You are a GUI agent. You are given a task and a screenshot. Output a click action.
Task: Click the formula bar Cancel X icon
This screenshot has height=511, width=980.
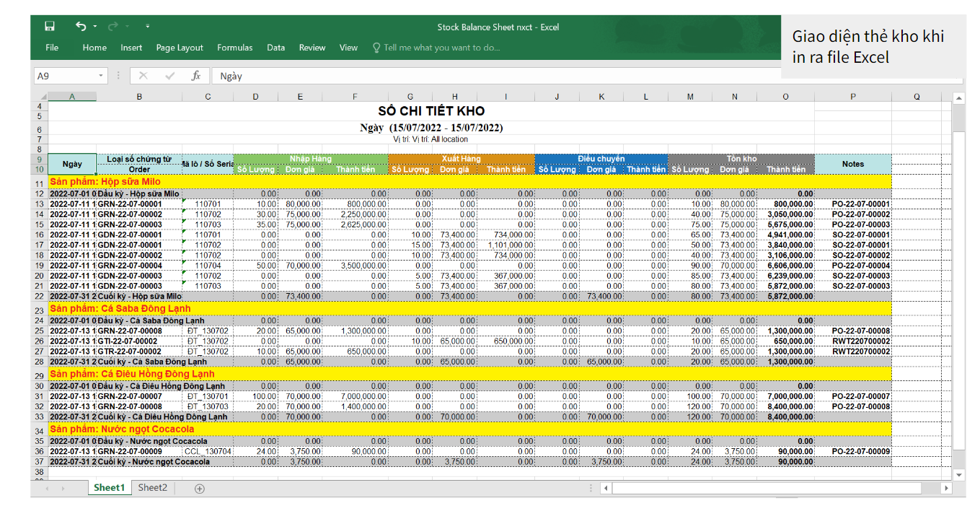click(x=143, y=76)
